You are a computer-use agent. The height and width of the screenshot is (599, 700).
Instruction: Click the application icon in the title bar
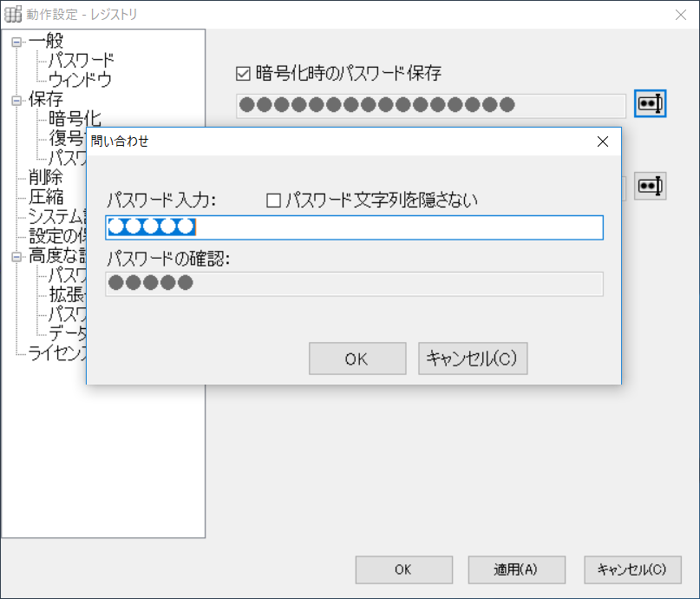click(x=13, y=14)
